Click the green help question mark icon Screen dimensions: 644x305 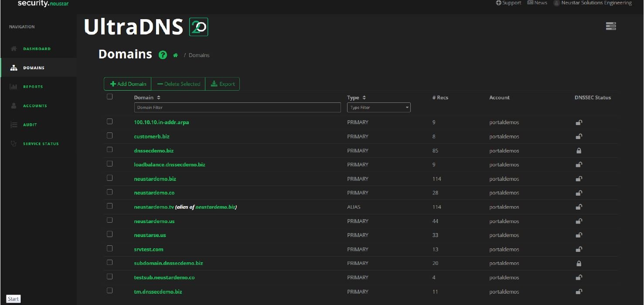point(163,55)
